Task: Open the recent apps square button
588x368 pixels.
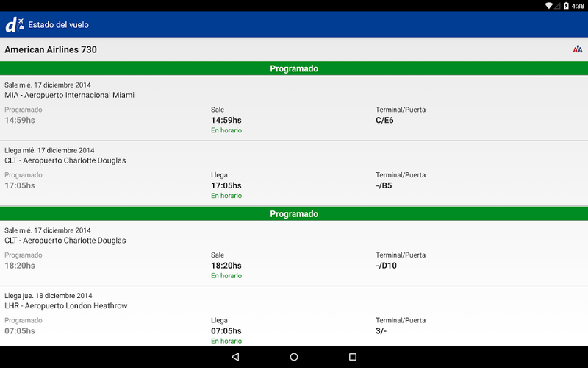Action: pos(353,357)
